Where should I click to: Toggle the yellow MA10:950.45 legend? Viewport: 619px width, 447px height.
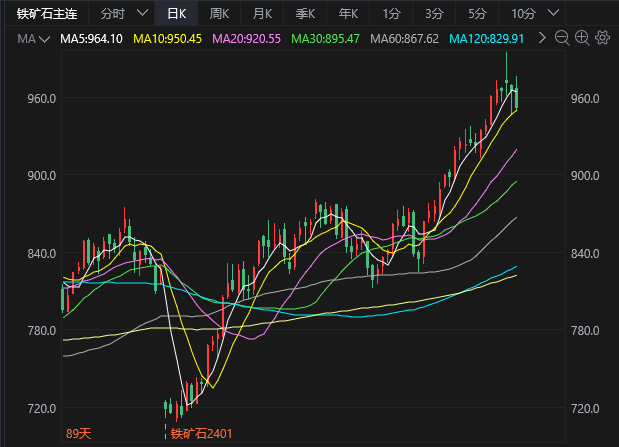coord(167,38)
